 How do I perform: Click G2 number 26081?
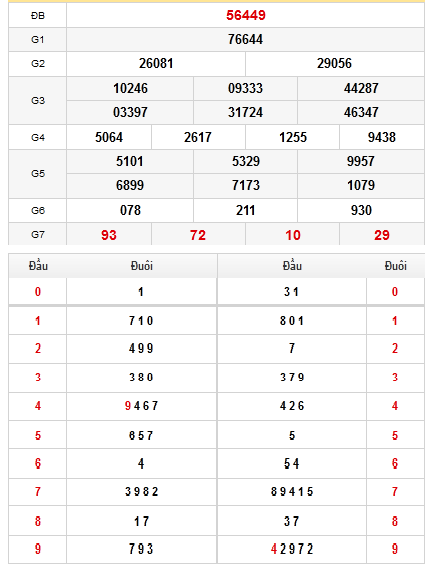coord(156,64)
